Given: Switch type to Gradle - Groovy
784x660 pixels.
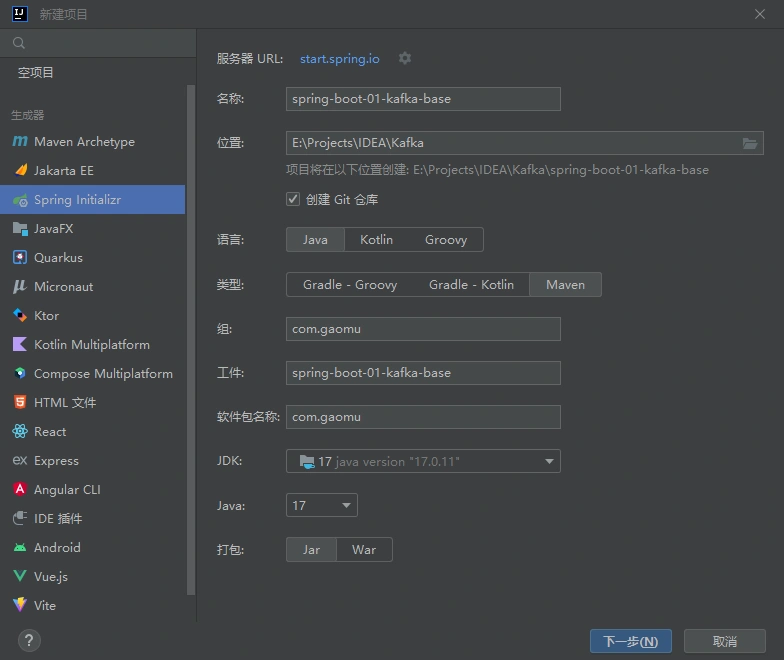Looking at the screenshot, I should coord(349,285).
